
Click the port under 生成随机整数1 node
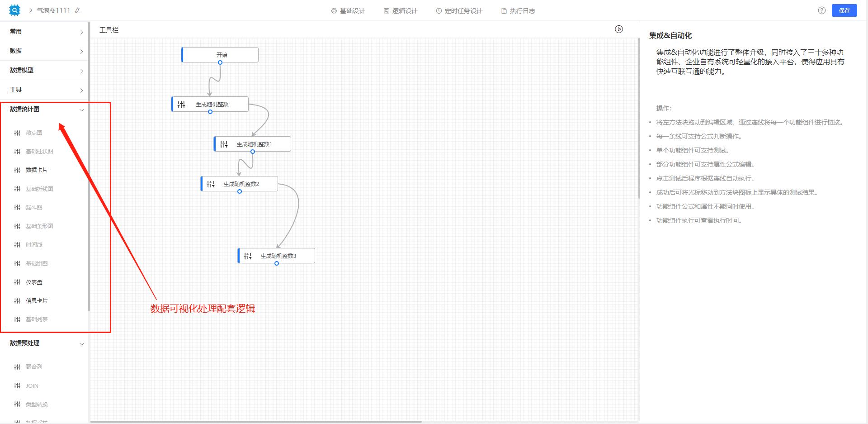pos(253,152)
